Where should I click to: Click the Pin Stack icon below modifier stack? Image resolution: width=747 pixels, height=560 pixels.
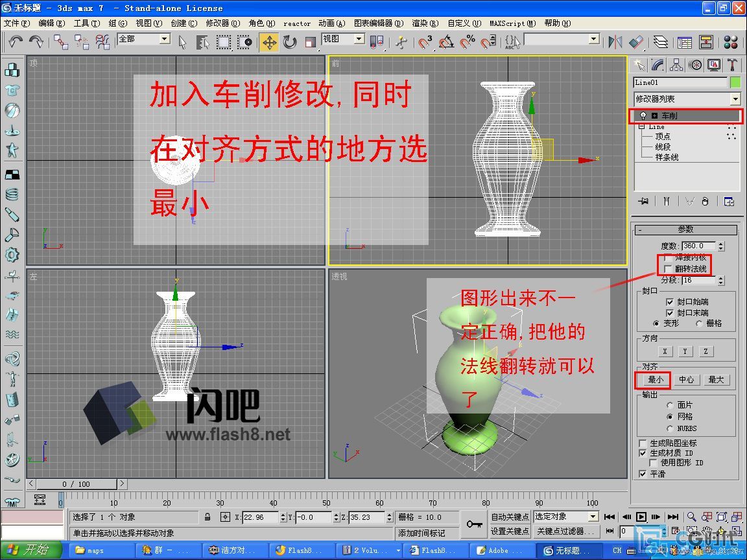pos(643,201)
